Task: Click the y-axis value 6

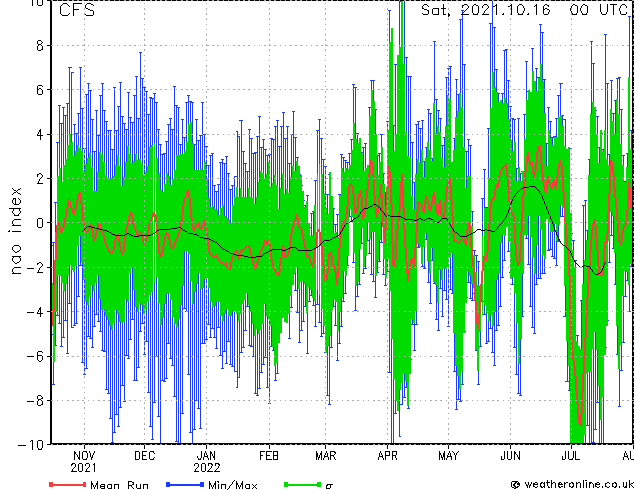Action: [x=40, y=90]
